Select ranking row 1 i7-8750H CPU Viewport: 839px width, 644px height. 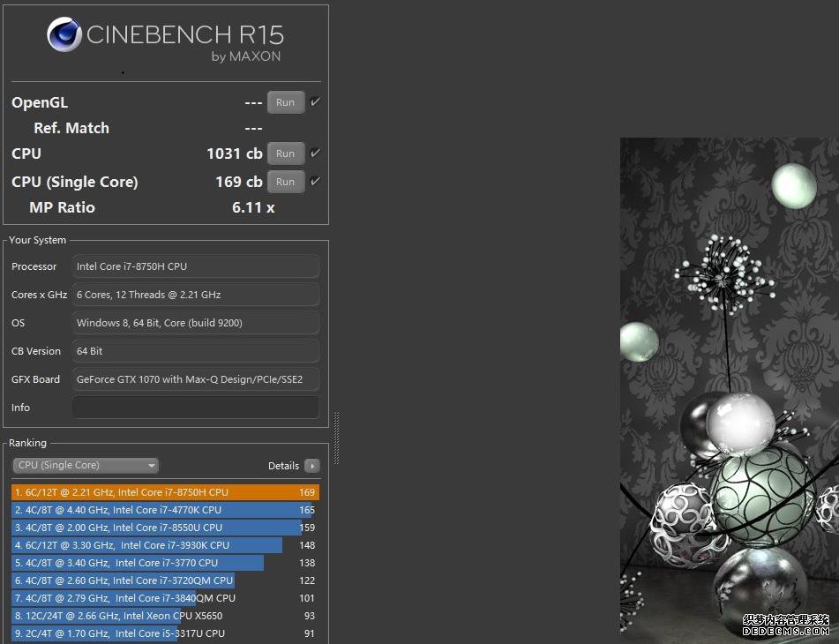(165, 492)
